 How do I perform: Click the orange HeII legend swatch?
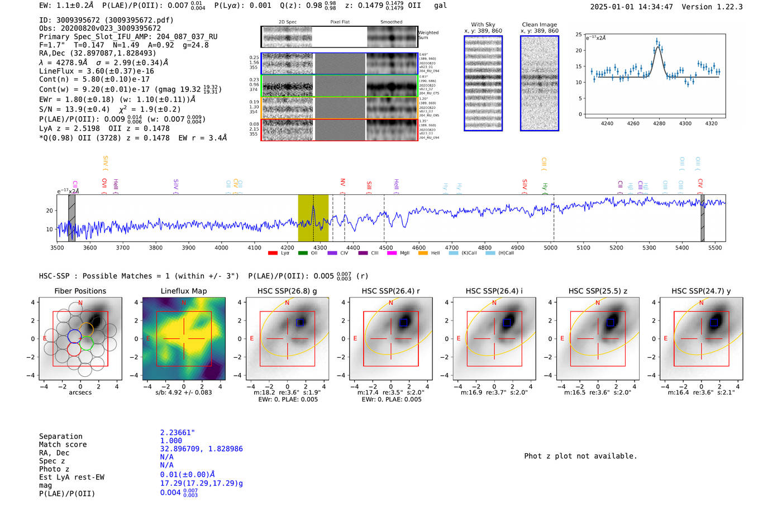(x=423, y=253)
